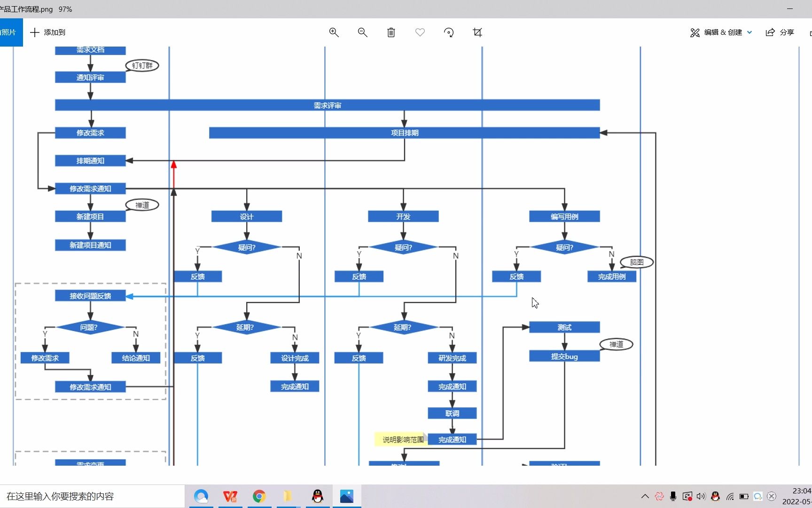Click the 通知评审 flowchart box
Screen dimensions: 812x508
coord(90,77)
